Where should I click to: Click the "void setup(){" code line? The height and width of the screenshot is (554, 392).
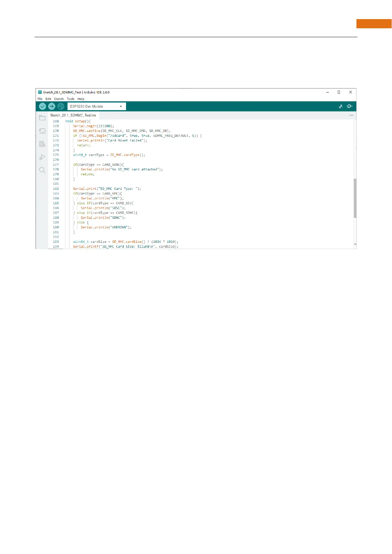[78, 121]
